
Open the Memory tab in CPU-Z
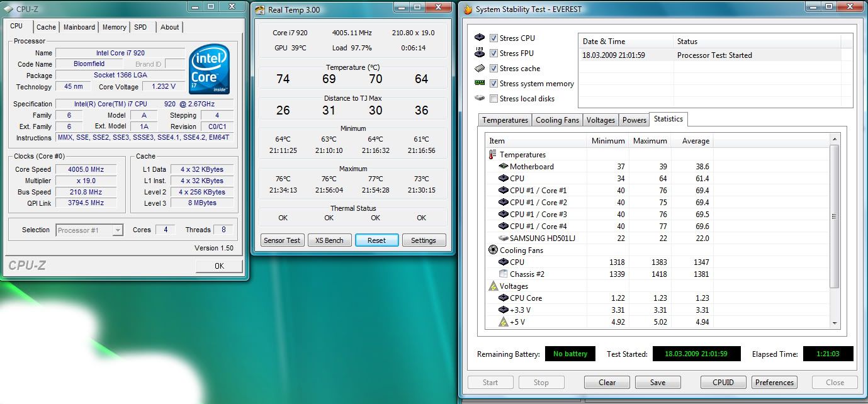(114, 27)
